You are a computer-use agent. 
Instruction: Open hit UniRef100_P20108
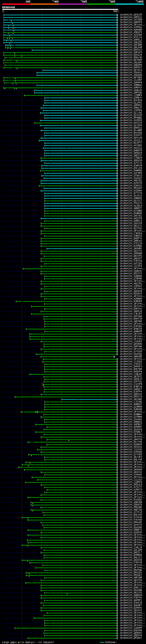click(131, 517)
